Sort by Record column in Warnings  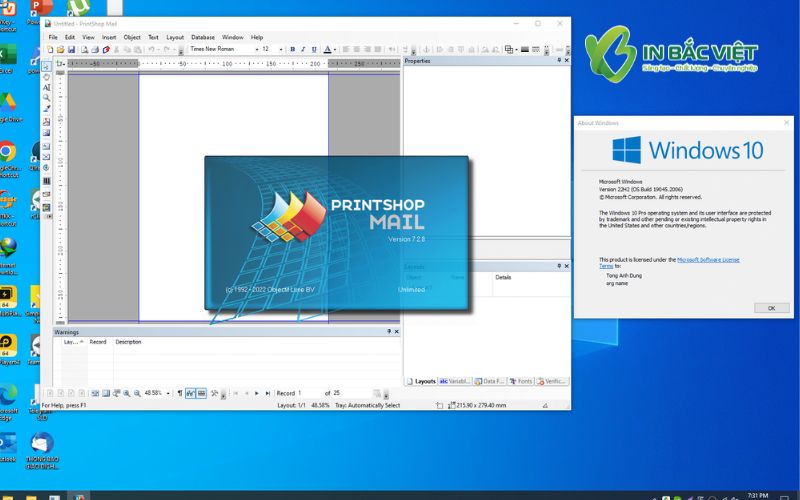[98, 342]
